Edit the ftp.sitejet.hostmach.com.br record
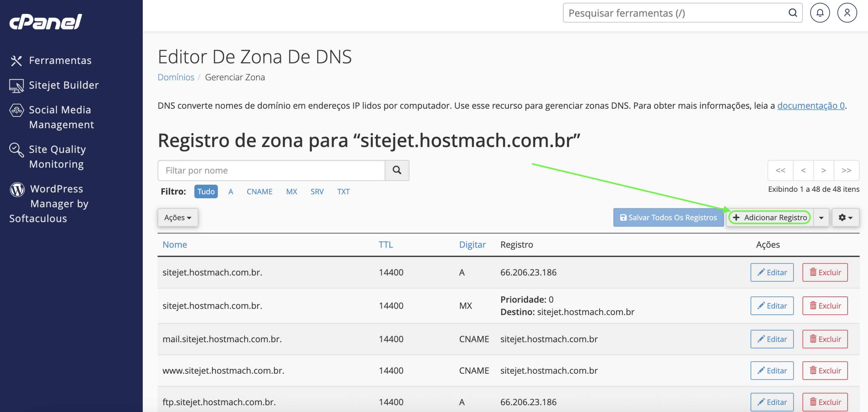The height and width of the screenshot is (412, 868). (772, 402)
